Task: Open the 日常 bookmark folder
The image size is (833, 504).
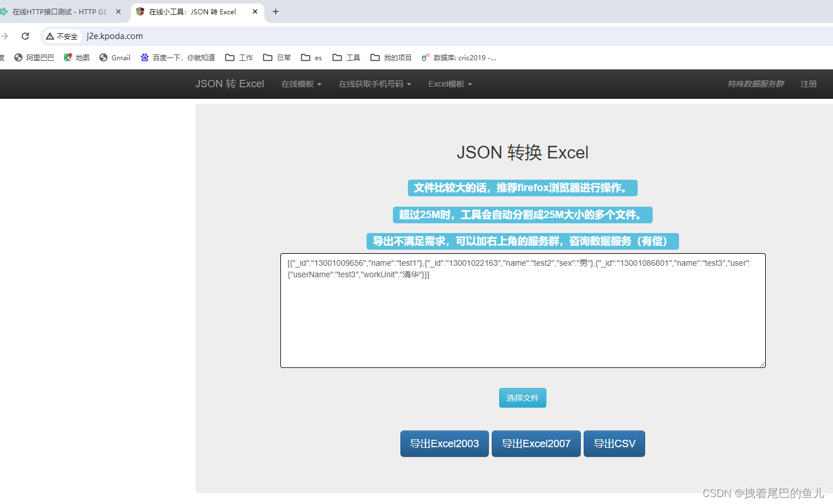Action: point(277,57)
